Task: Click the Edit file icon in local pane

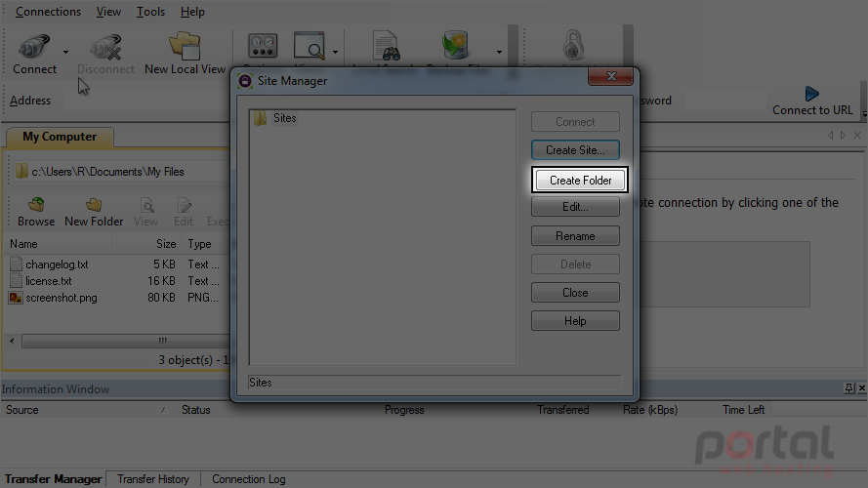Action: pos(184,205)
